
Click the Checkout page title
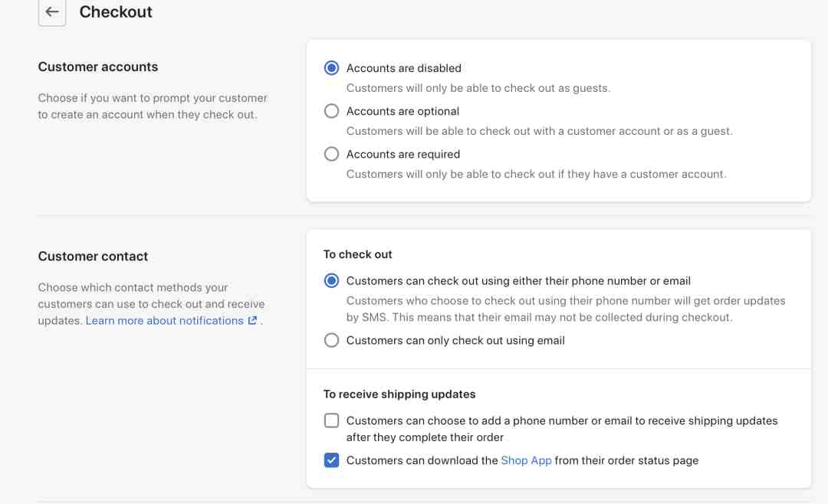[116, 11]
